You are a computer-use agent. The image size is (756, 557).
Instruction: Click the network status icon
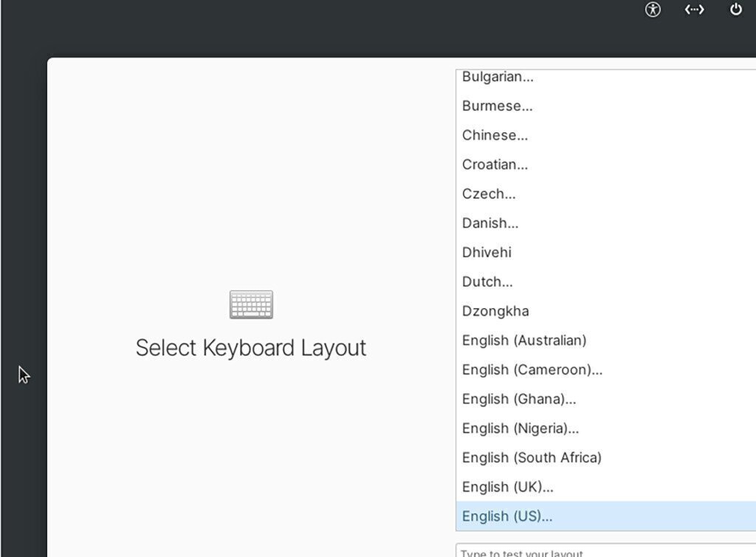pyautogui.click(x=694, y=10)
